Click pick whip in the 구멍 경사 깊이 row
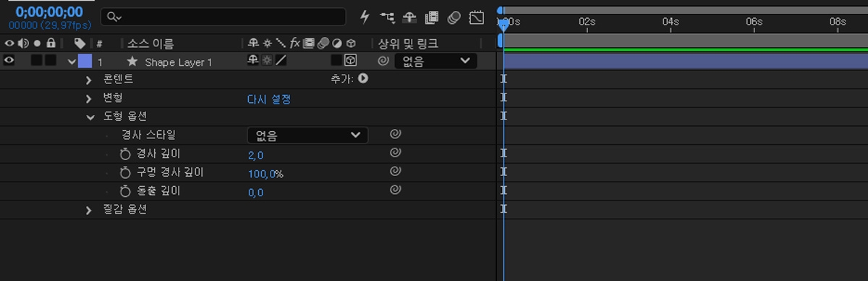The image size is (868, 281). 395,172
